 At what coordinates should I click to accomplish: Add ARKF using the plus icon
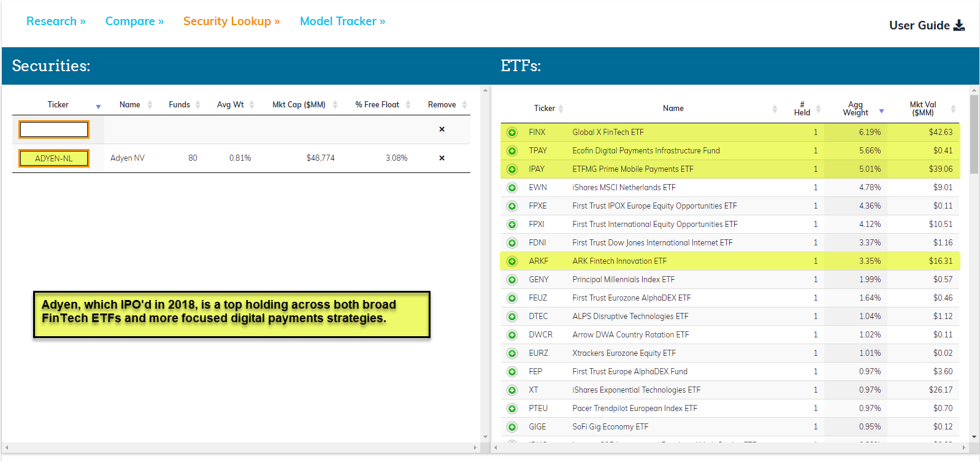(512, 261)
